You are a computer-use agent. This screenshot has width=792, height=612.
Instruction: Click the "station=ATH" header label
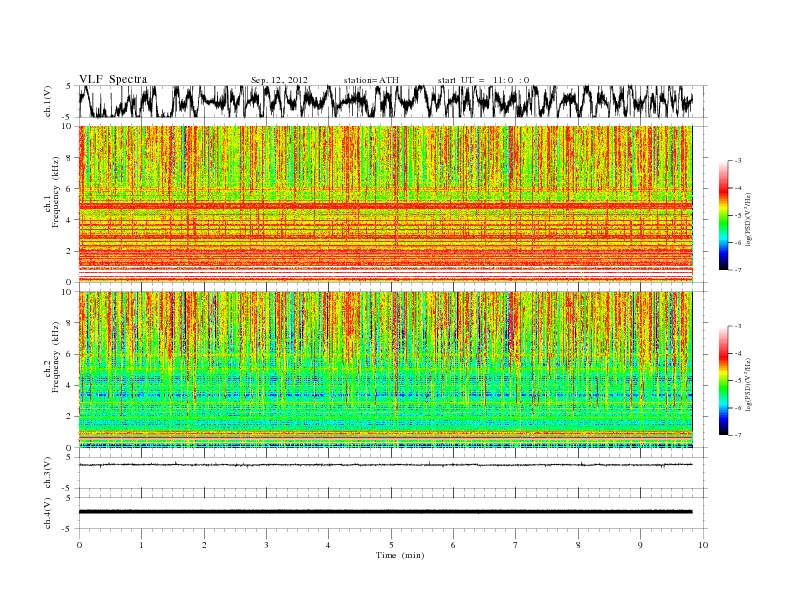click(371, 80)
